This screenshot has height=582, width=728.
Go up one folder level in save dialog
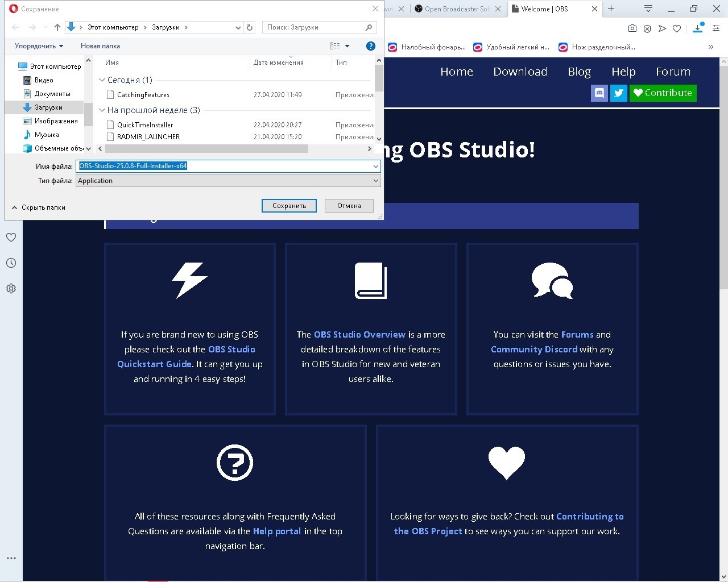57,27
